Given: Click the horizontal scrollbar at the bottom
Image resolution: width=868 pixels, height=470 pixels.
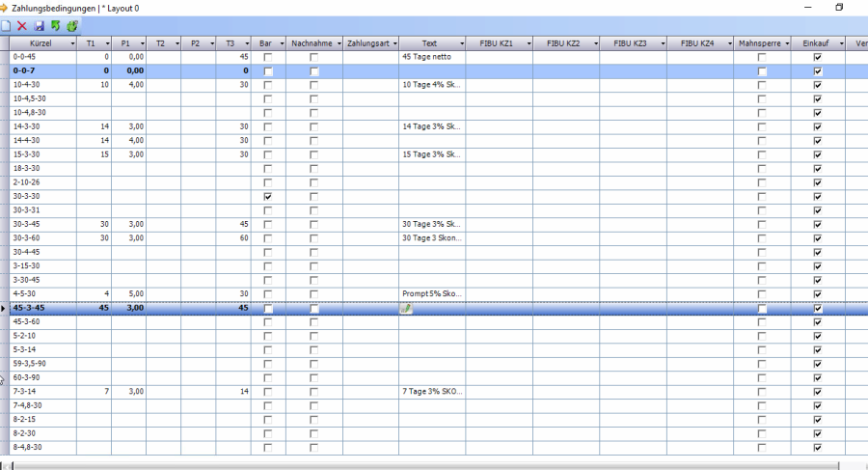Looking at the screenshot, I should 434,465.
